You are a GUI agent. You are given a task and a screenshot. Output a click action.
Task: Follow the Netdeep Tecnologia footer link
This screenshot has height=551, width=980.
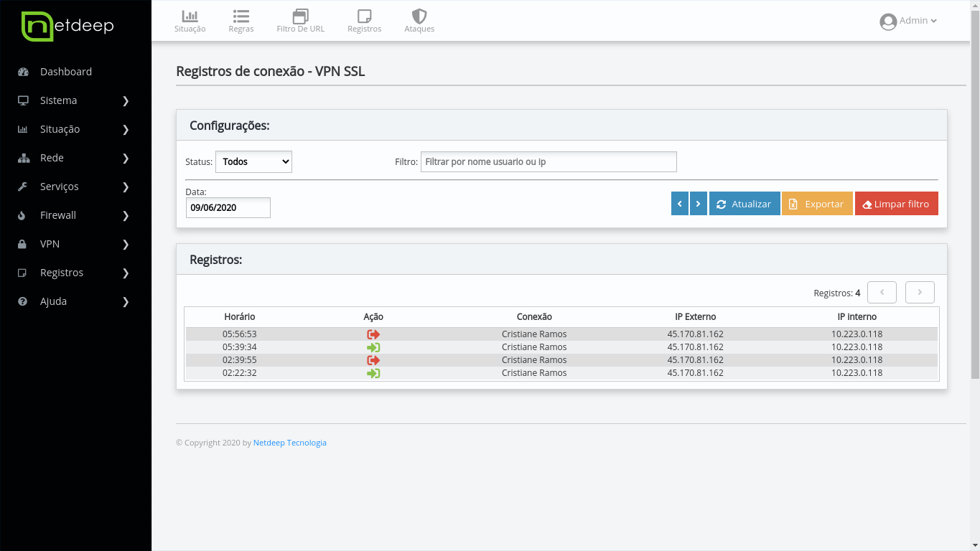(289, 443)
